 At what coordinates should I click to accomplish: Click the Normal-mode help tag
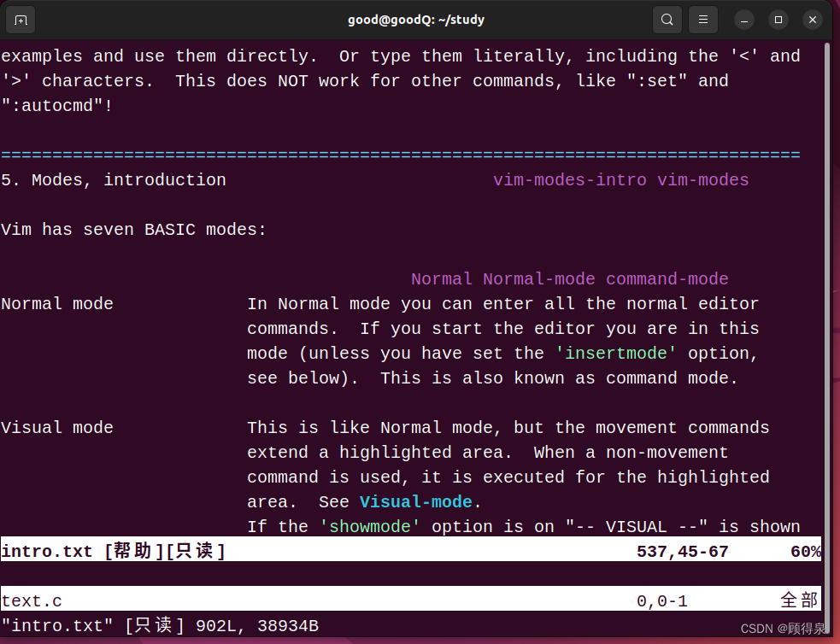[539, 278]
